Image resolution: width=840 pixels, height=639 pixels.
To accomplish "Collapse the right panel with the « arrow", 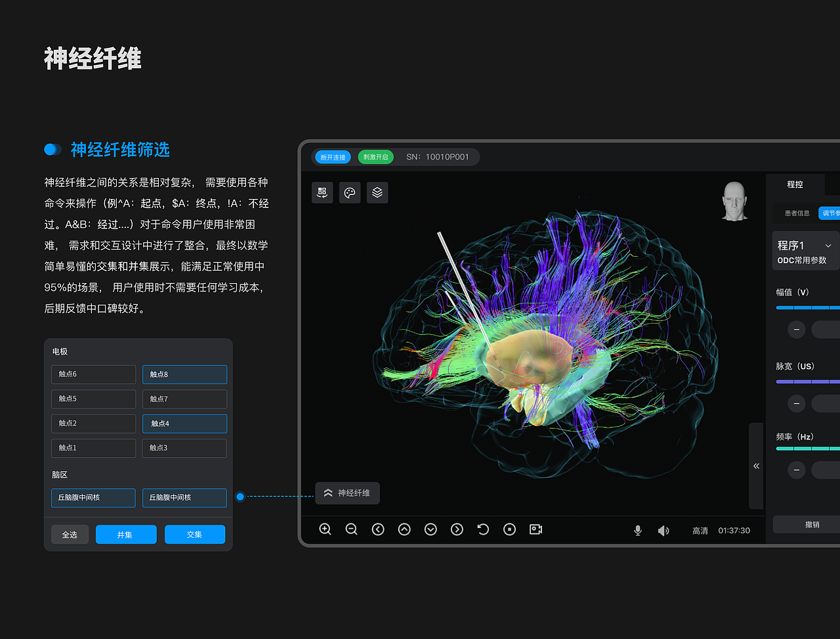I will tap(756, 466).
